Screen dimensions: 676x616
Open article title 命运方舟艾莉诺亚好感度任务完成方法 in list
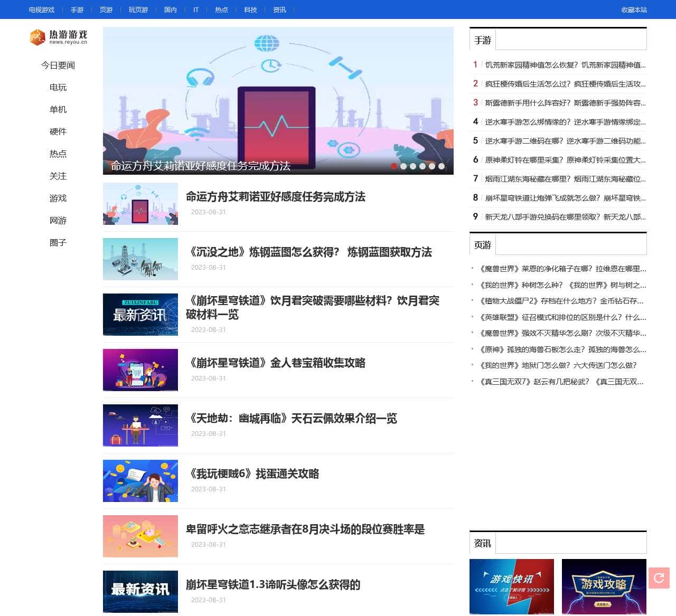pos(276,197)
